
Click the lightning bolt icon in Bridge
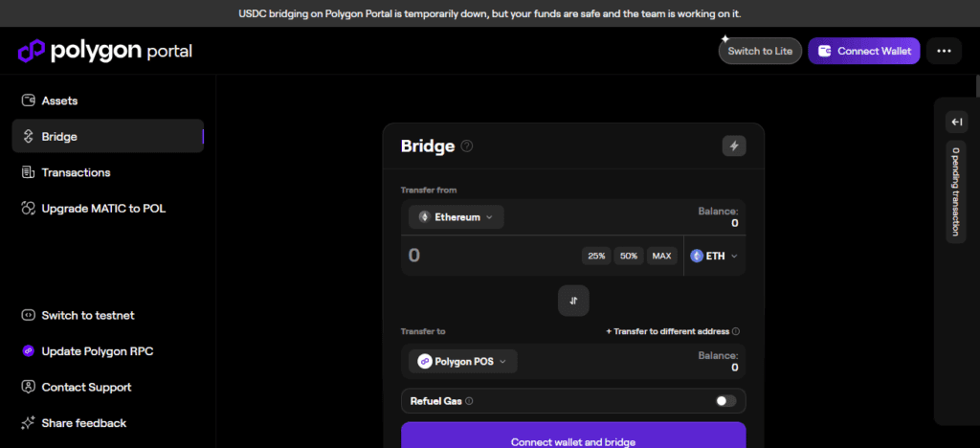coord(734,146)
